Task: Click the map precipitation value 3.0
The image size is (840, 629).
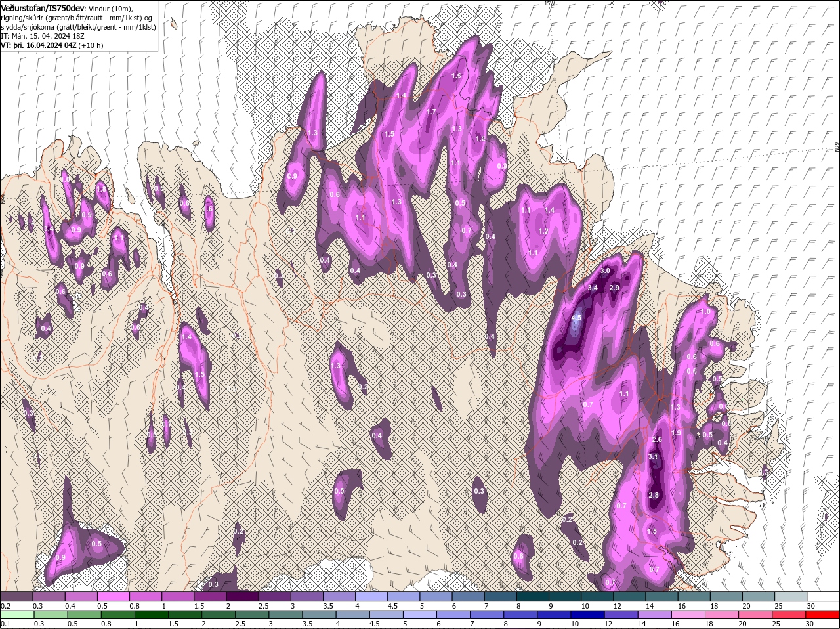Action: (x=605, y=271)
